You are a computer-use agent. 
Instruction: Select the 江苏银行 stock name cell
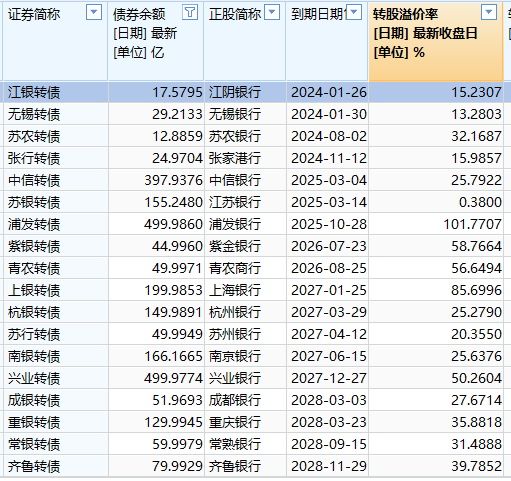pos(245,202)
